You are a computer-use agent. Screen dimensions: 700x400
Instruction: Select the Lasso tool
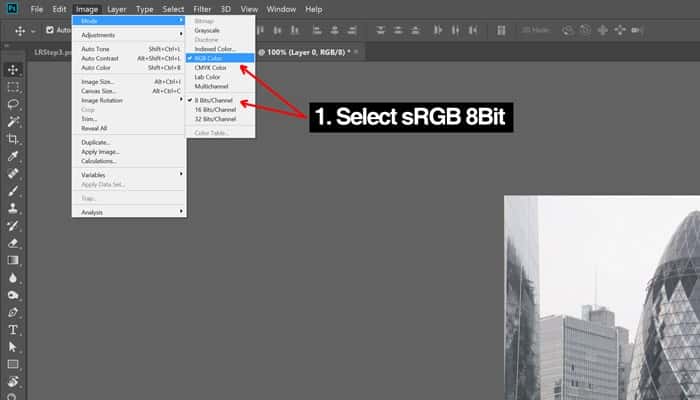pos(13,104)
